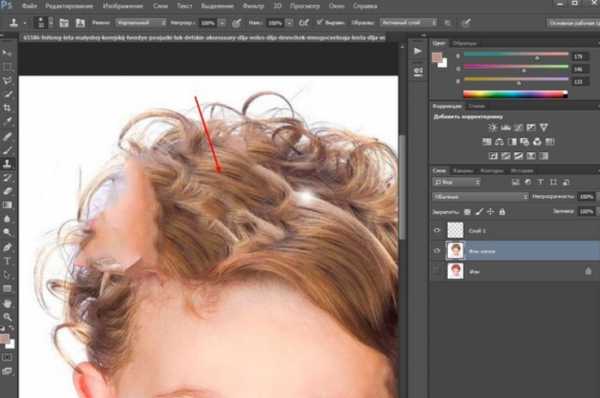The height and width of the screenshot is (398, 600).
Task: Open the Режим blending mode dropdown
Action: tap(141, 23)
